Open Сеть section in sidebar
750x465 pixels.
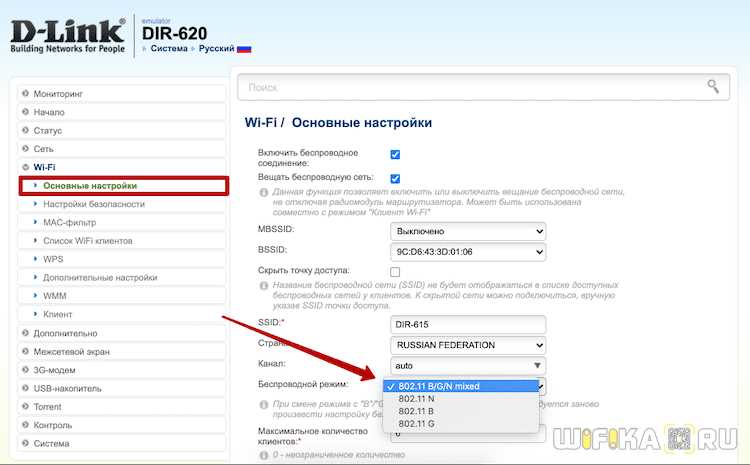point(122,149)
